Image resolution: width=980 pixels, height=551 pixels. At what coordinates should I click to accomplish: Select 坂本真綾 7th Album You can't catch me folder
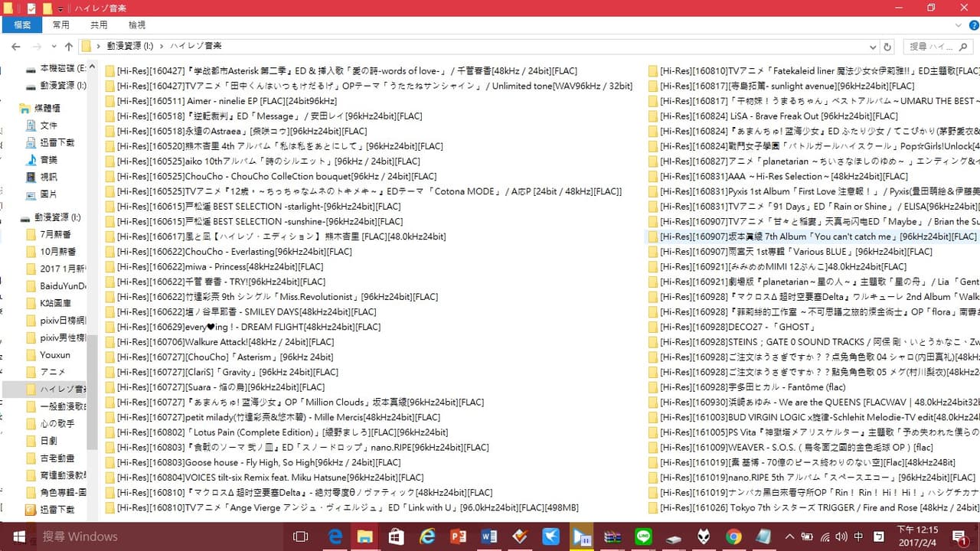[x=813, y=236]
